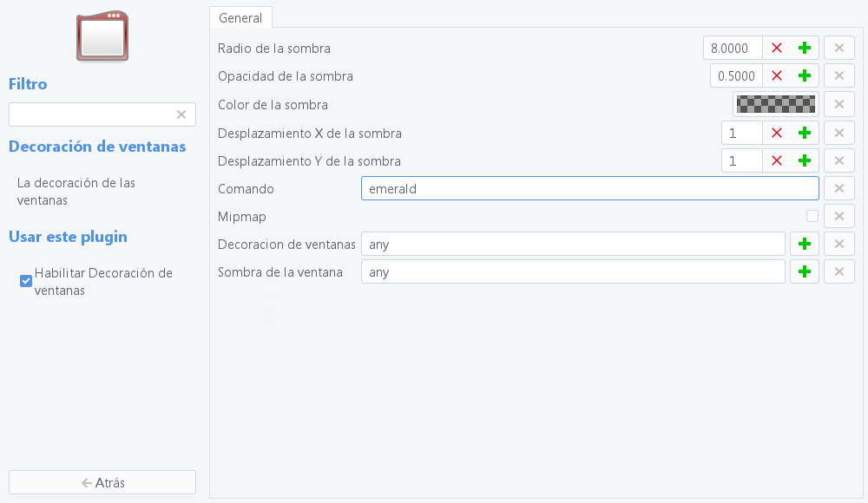
Task: Toggle the Mipmap checkbox
Action: coord(812,216)
